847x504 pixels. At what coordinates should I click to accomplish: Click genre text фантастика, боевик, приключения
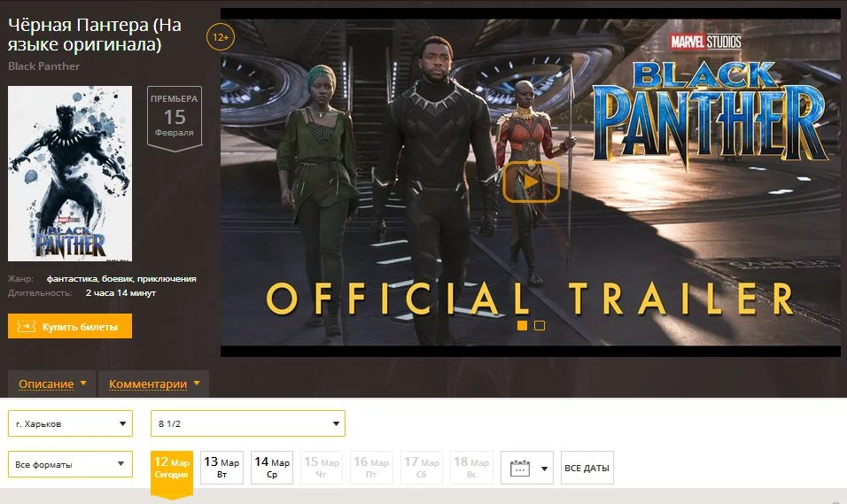(121, 279)
